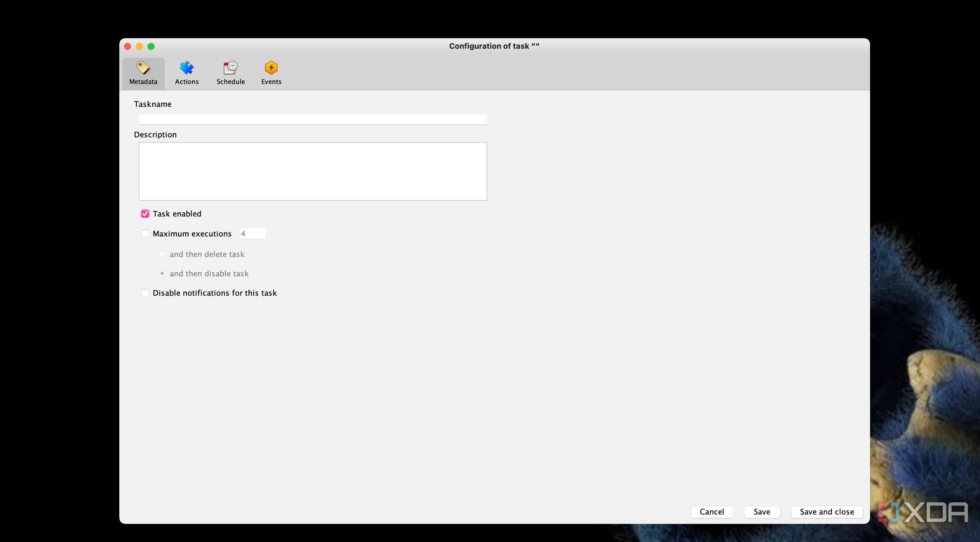Focus the Description text area
Viewport: 980px width, 542px height.
click(313, 172)
